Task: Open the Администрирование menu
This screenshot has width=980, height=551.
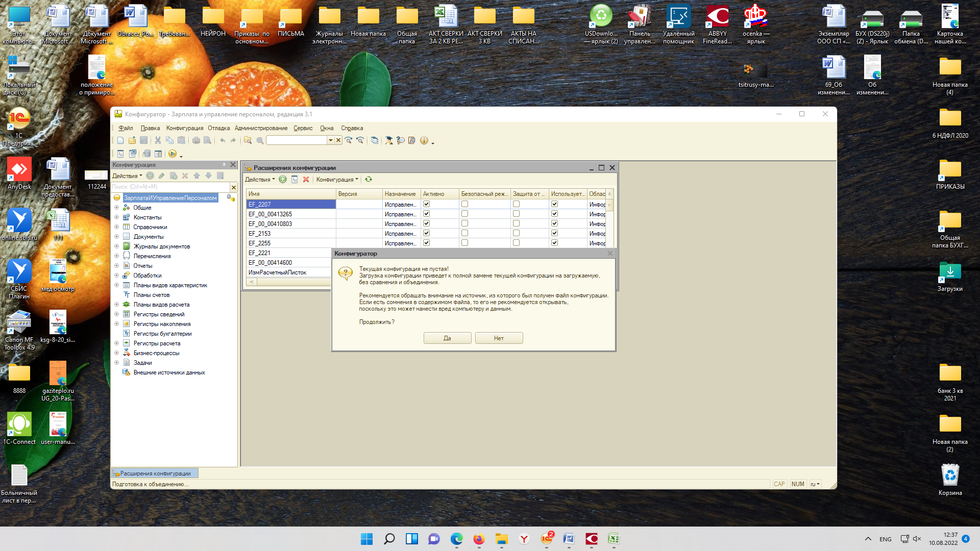Action: point(261,128)
